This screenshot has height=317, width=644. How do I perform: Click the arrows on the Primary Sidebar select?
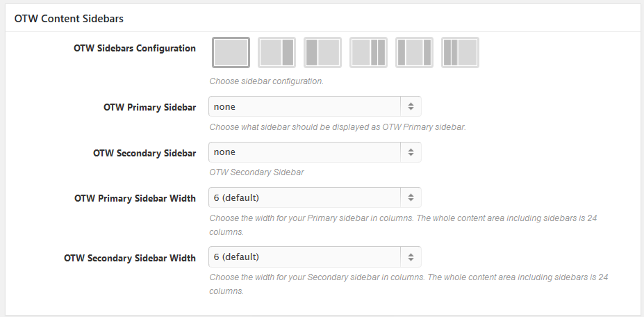pyautogui.click(x=411, y=106)
